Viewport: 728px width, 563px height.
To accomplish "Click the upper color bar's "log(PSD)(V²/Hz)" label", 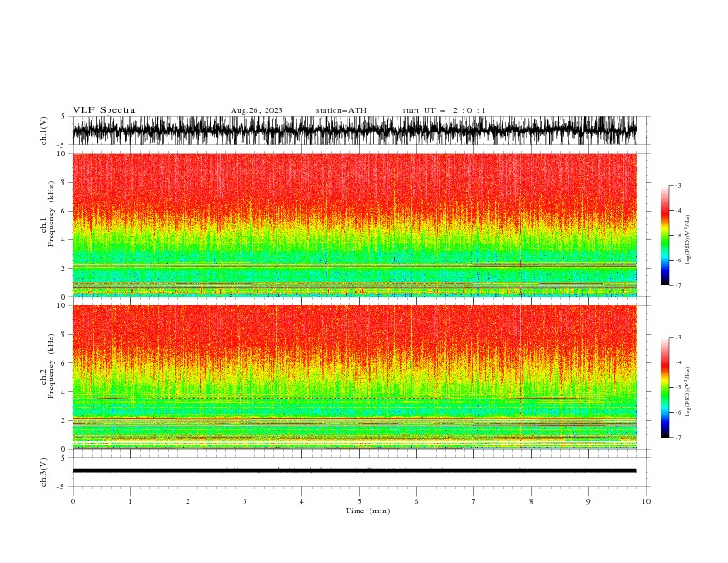I will tap(688, 240).
